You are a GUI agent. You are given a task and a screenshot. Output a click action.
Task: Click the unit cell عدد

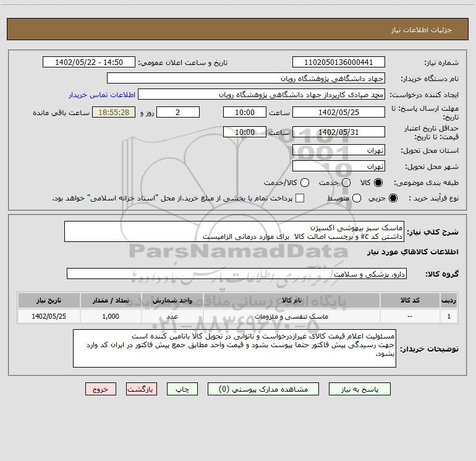coord(172,316)
